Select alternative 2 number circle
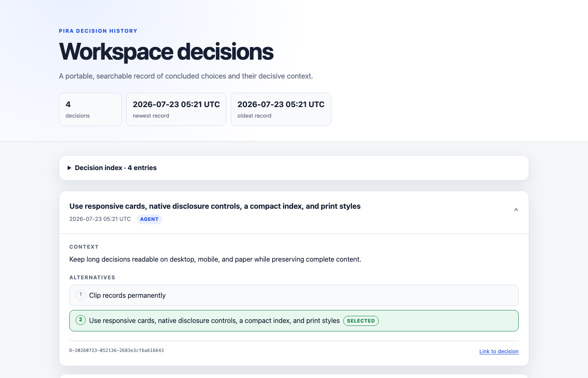The height and width of the screenshot is (378, 588). 81,320
